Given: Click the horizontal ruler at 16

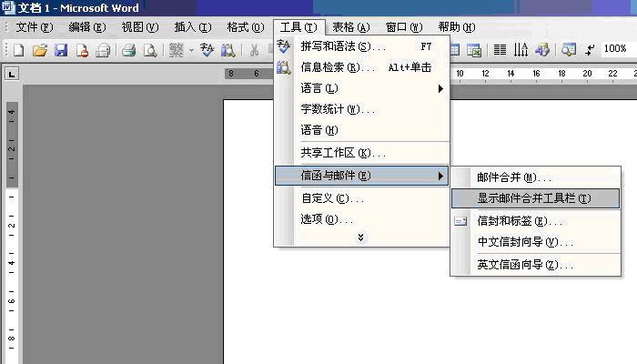Looking at the screenshot, I should tap(536, 74).
